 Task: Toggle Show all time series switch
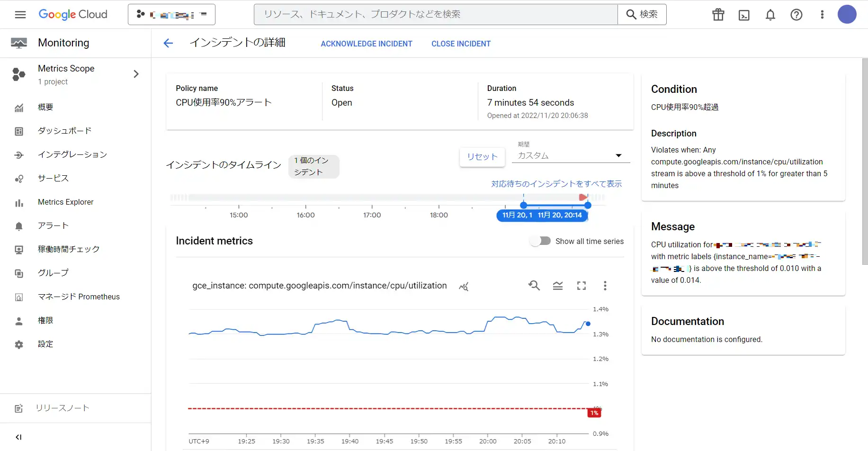point(540,241)
